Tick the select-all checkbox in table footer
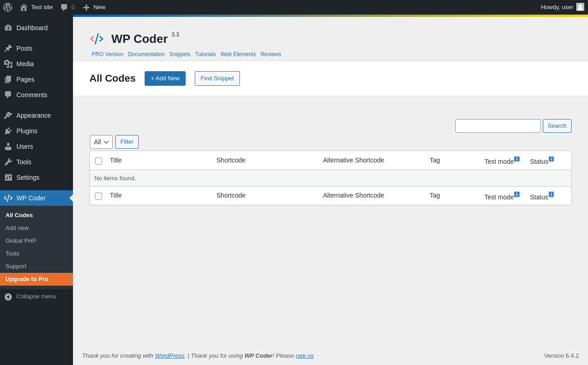This screenshot has width=588, height=365. pyautogui.click(x=99, y=196)
